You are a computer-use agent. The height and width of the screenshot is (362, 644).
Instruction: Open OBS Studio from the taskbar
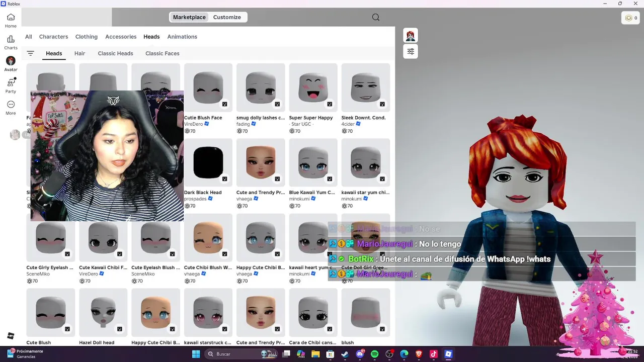coord(389,354)
